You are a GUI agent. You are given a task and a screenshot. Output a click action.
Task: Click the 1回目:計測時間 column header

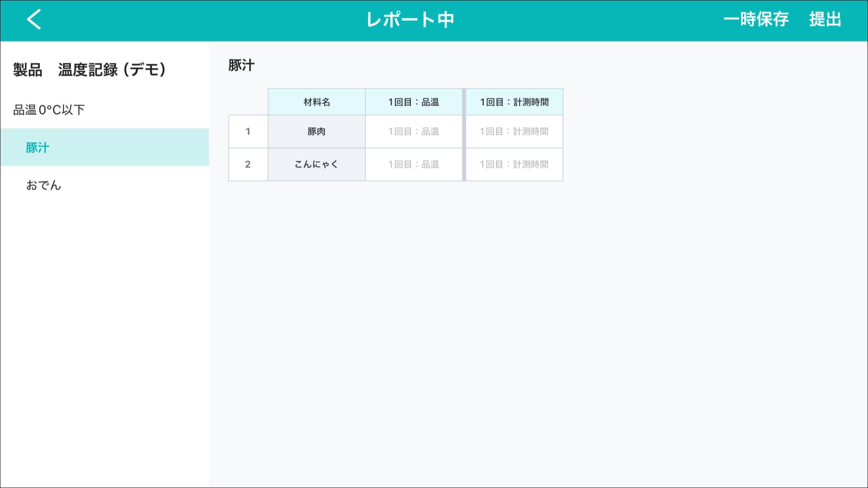[514, 102]
